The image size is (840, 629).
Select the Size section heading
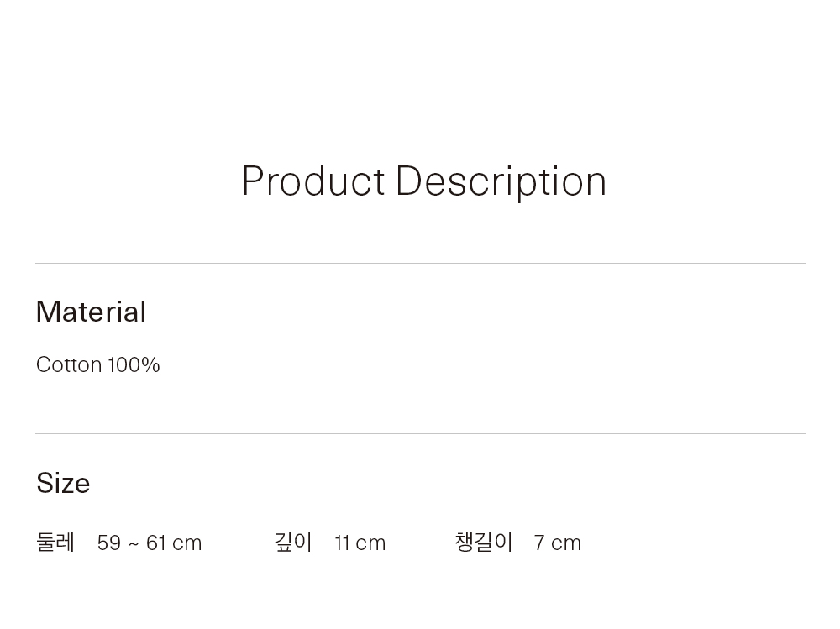click(x=63, y=483)
